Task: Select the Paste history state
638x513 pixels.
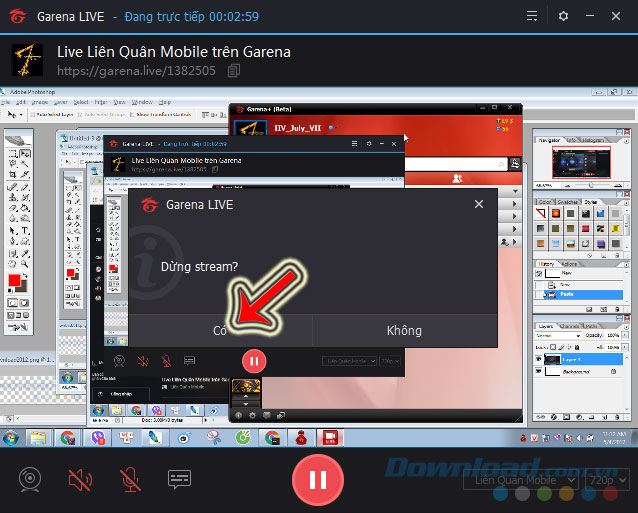Action: coord(583,294)
